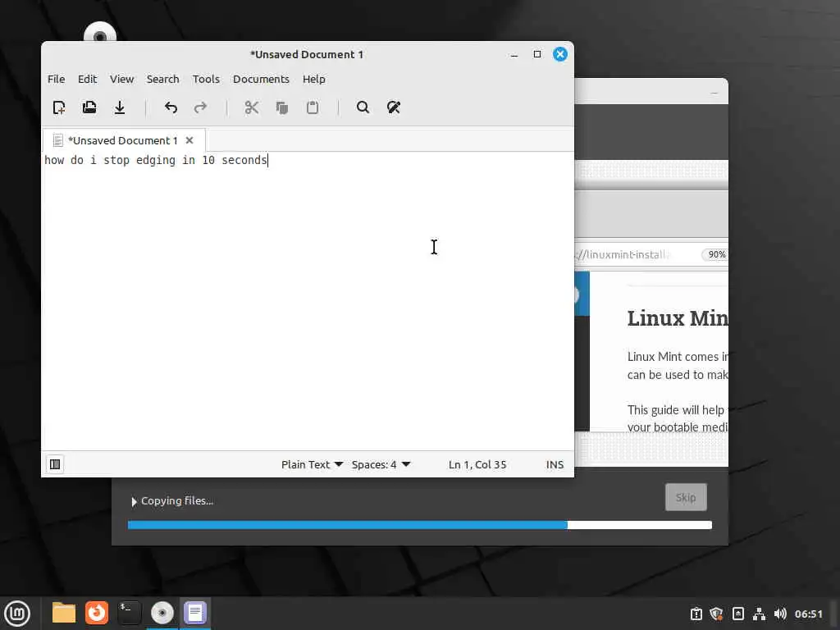The image size is (840, 630).
Task: Open the Documents menu
Action: tap(261, 80)
